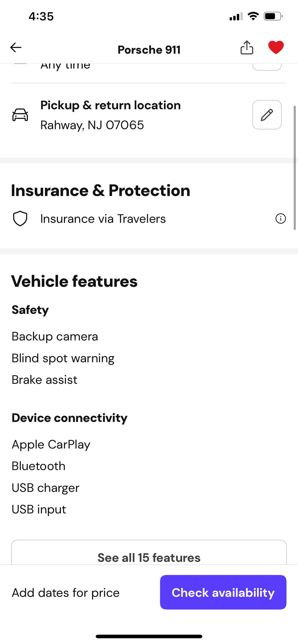
Task: Tap the shield insurance icon
Action: [x=20, y=219]
